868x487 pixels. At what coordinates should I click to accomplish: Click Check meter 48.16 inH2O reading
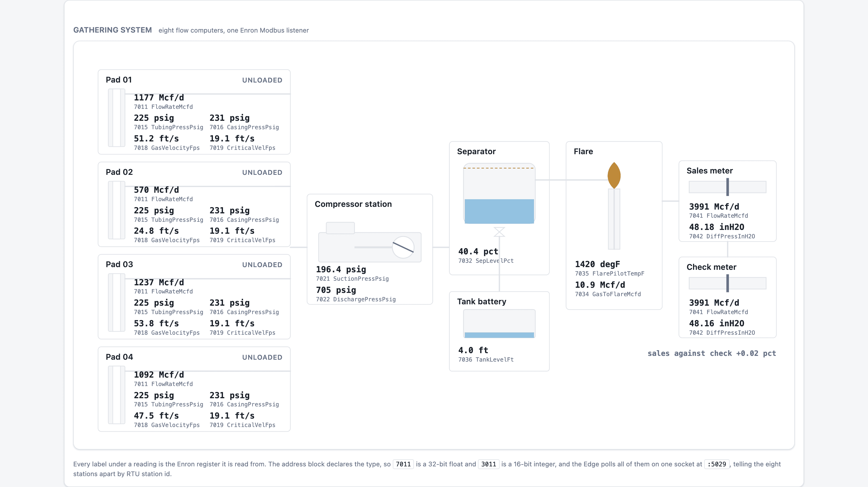pos(717,323)
